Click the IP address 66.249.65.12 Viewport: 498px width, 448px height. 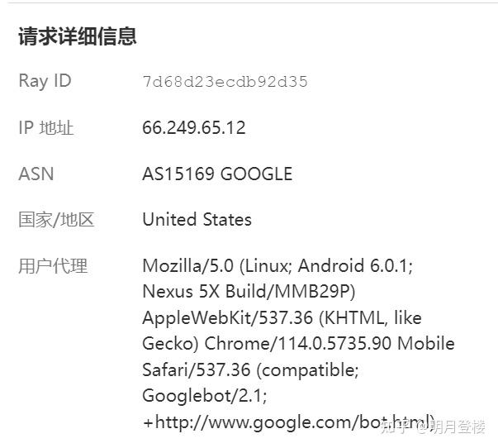pyautogui.click(x=194, y=127)
